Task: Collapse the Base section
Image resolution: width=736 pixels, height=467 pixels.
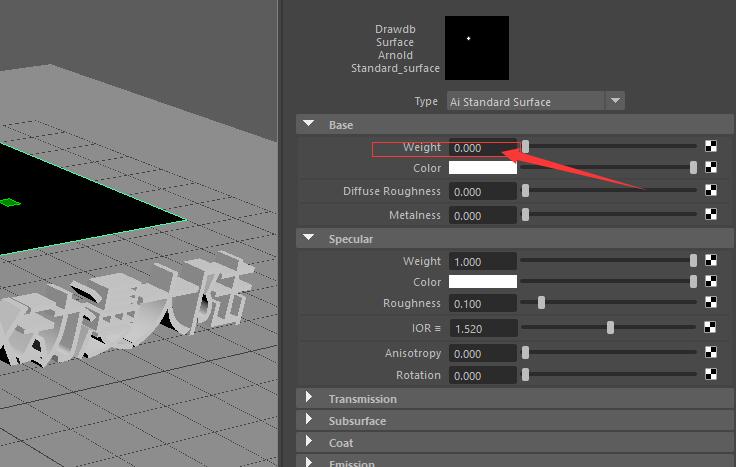Action: [308, 124]
